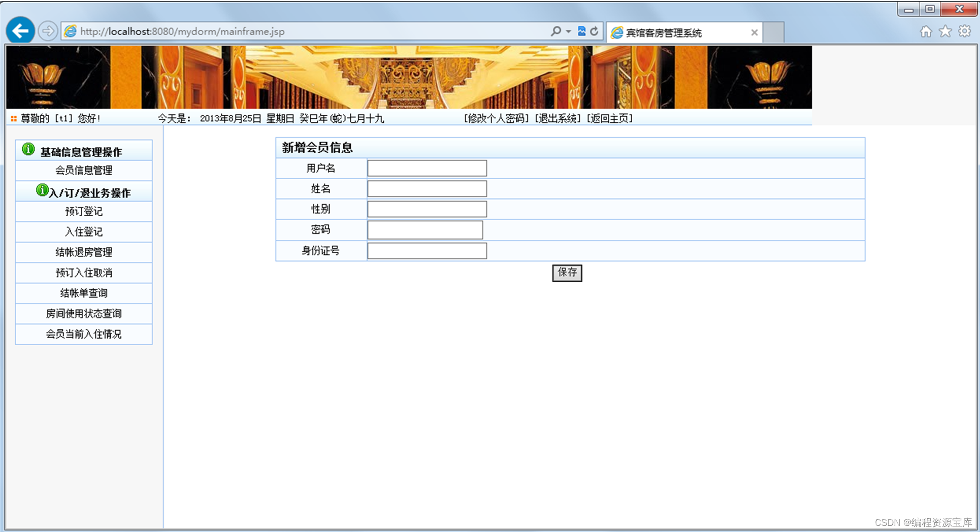
Task: Open 预订登记 menu item
Action: pyautogui.click(x=84, y=211)
